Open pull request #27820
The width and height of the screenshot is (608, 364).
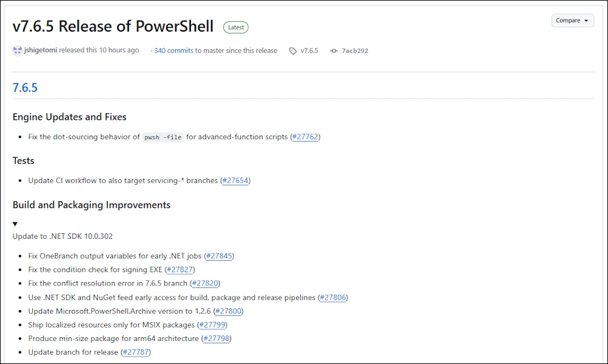tap(205, 283)
